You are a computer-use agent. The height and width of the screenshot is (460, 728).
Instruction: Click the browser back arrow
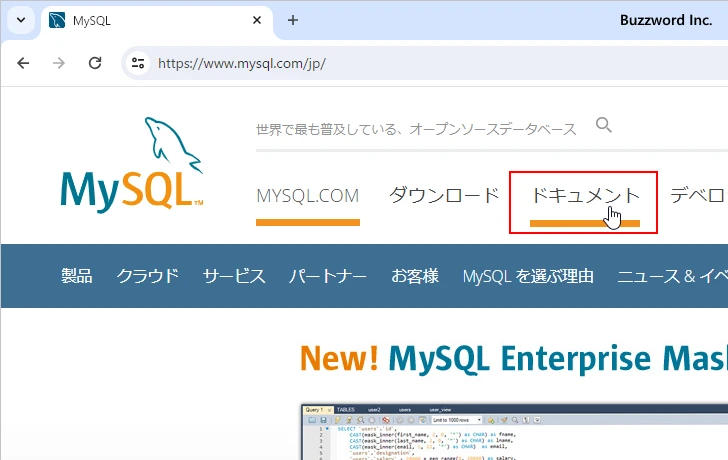[24, 63]
